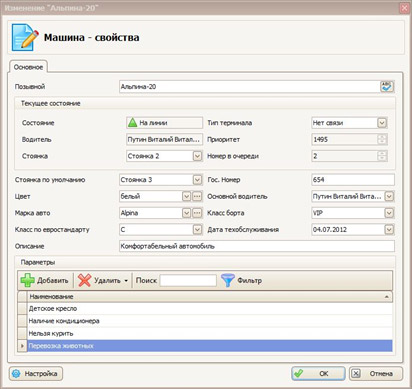Focus the Позывной input field
The width and height of the screenshot is (412, 389).
249,87
